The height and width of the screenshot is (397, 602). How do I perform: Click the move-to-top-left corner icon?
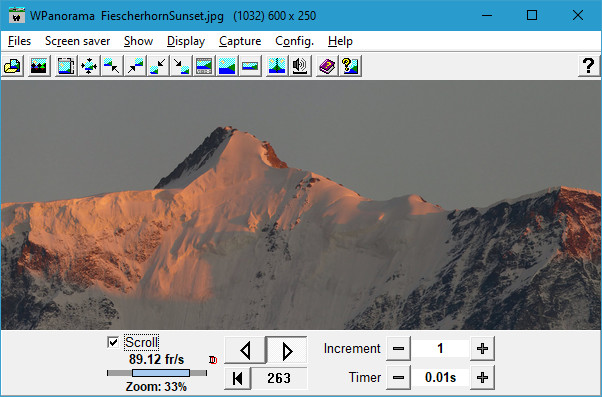pos(112,66)
